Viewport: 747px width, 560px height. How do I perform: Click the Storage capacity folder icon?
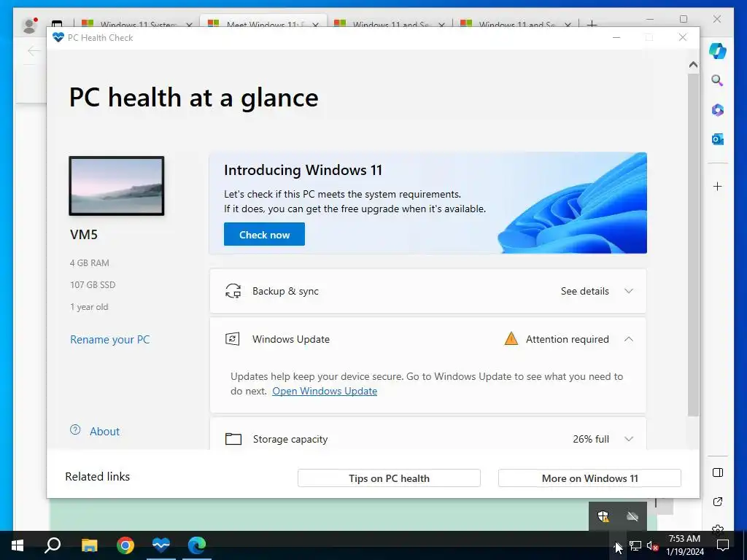click(233, 438)
